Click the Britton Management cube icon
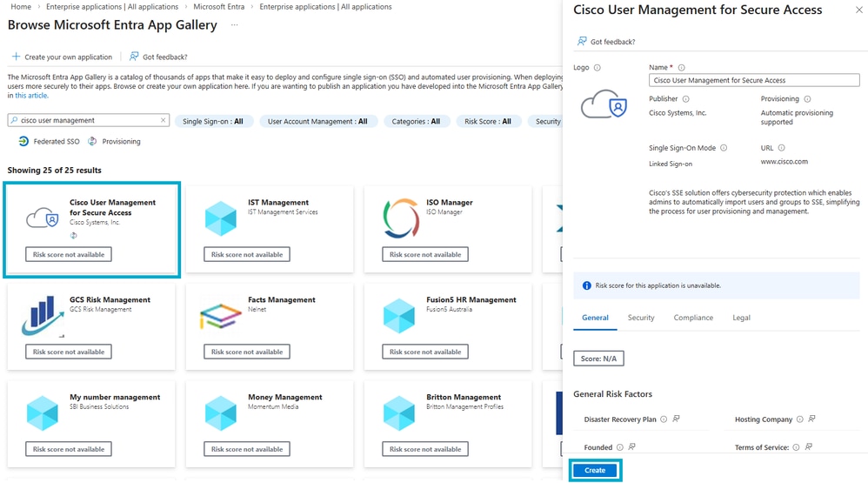868x483 pixels. 398,413
